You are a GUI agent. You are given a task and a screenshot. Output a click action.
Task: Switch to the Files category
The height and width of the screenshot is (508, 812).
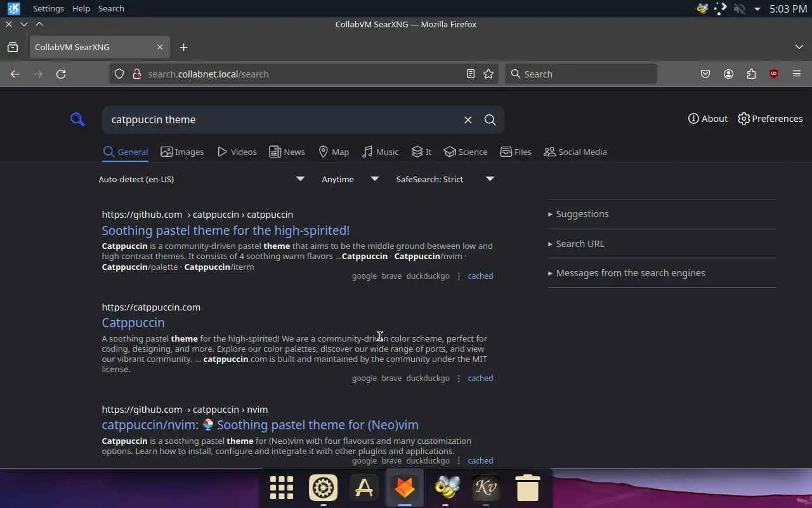coord(516,152)
